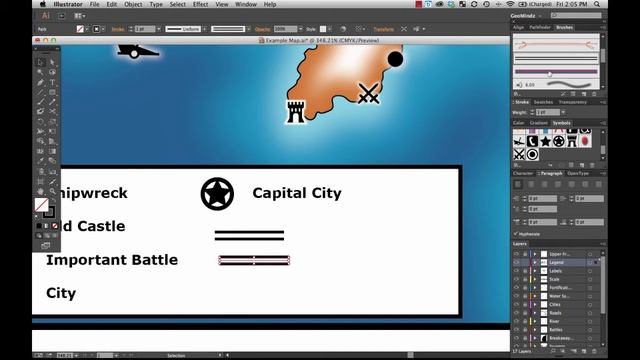Viewport: 640px width, 360px height.
Task: Switch to the Swatches tab
Action: (543, 102)
